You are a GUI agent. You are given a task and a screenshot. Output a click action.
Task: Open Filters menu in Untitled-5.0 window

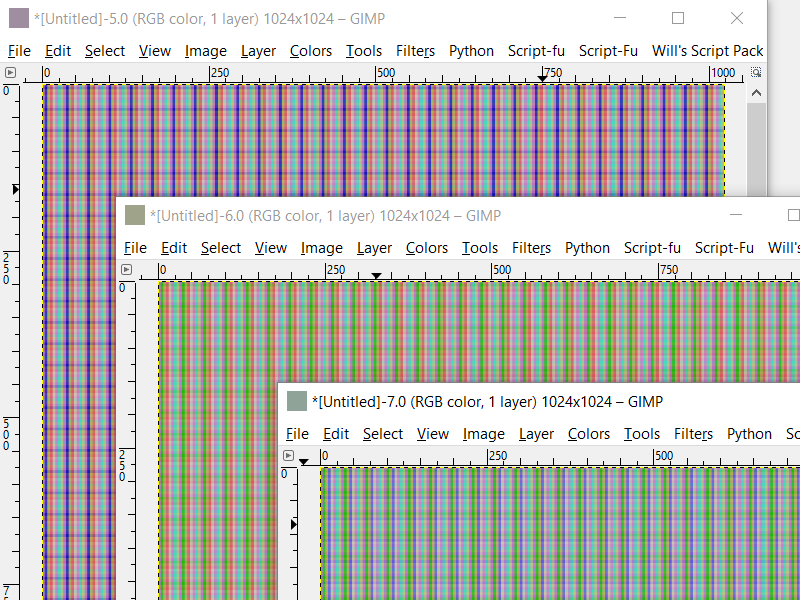pos(415,51)
